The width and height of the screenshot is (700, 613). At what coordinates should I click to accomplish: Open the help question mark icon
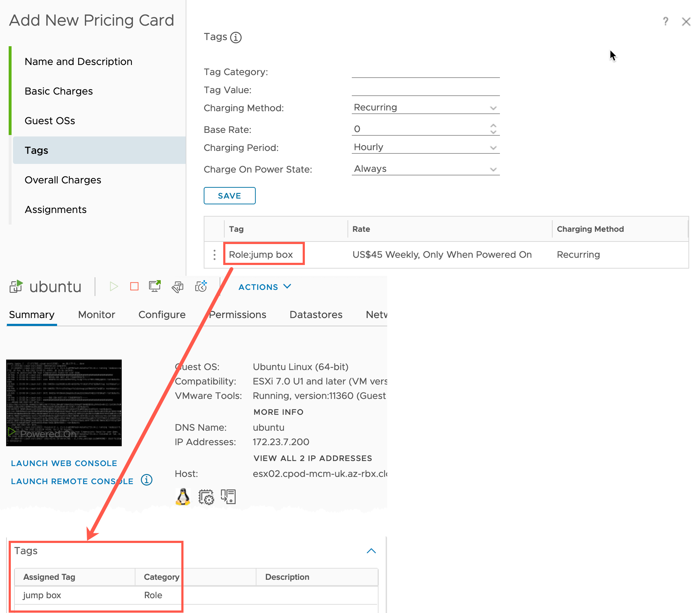coord(665,21)
